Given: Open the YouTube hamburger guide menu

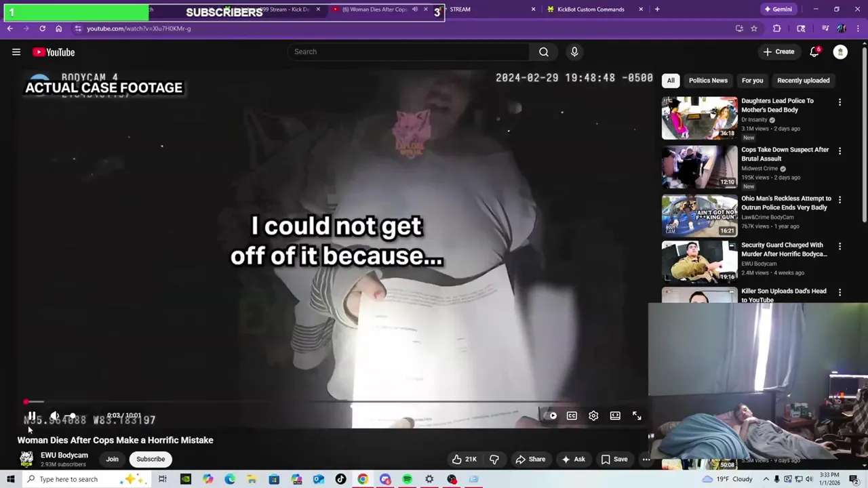Looking at the screenshot, I should pos(16,52).
